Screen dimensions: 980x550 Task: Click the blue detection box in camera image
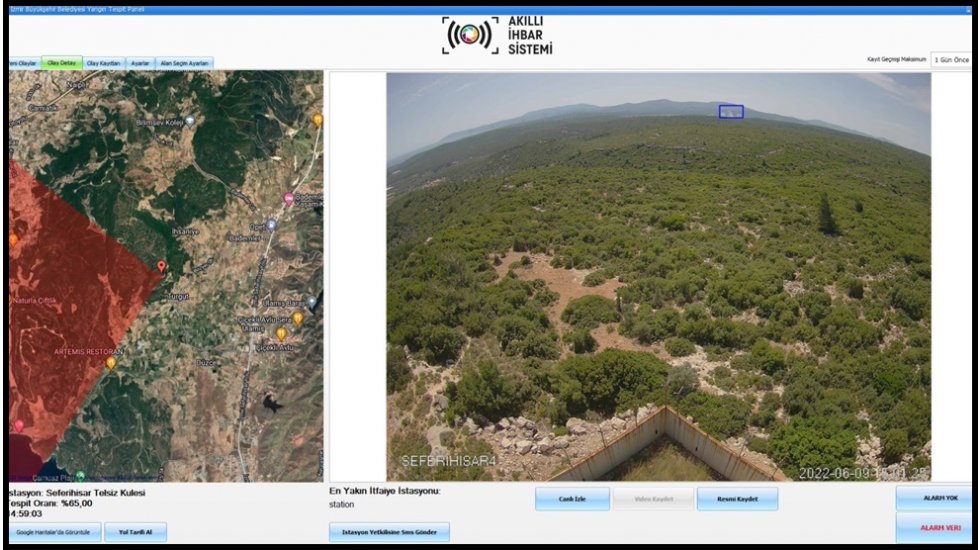point(731,112)
